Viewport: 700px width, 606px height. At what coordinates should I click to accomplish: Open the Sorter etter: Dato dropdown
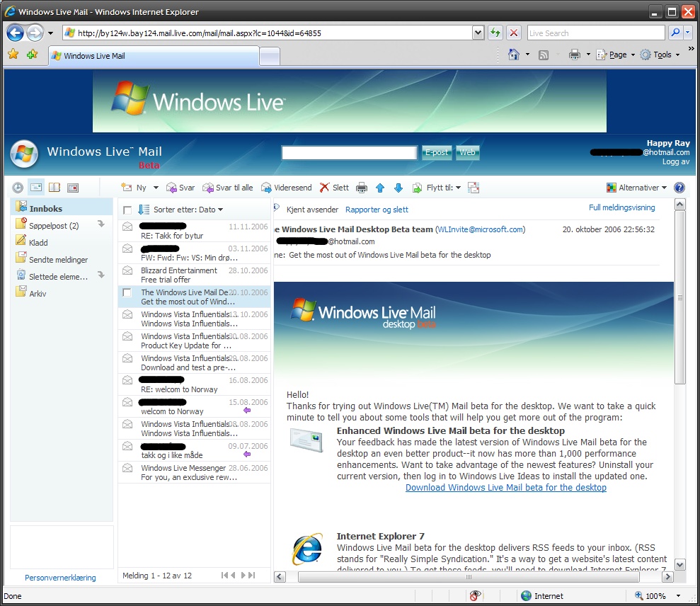click(188, 210)
